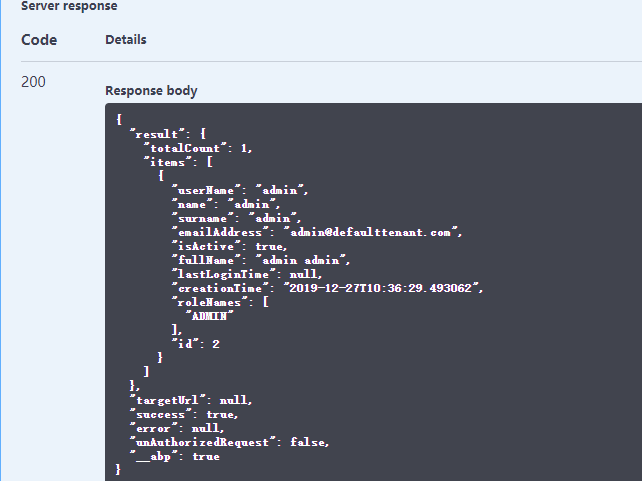Click the fullName admin admin line
Viewport: 642px width, 481px height.
pyautogui.click(x=261, y=260)
